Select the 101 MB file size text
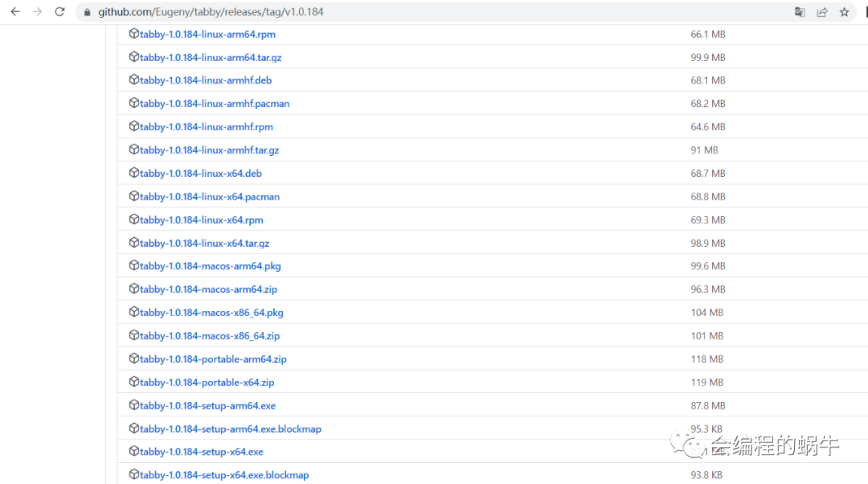 707,336
